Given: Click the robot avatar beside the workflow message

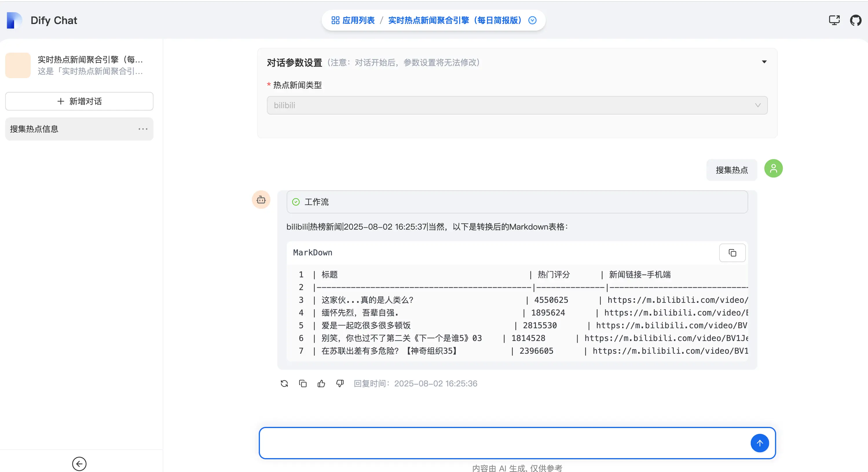Looking at the screenshot, I should pyautogui.click(x=261, y=199).
